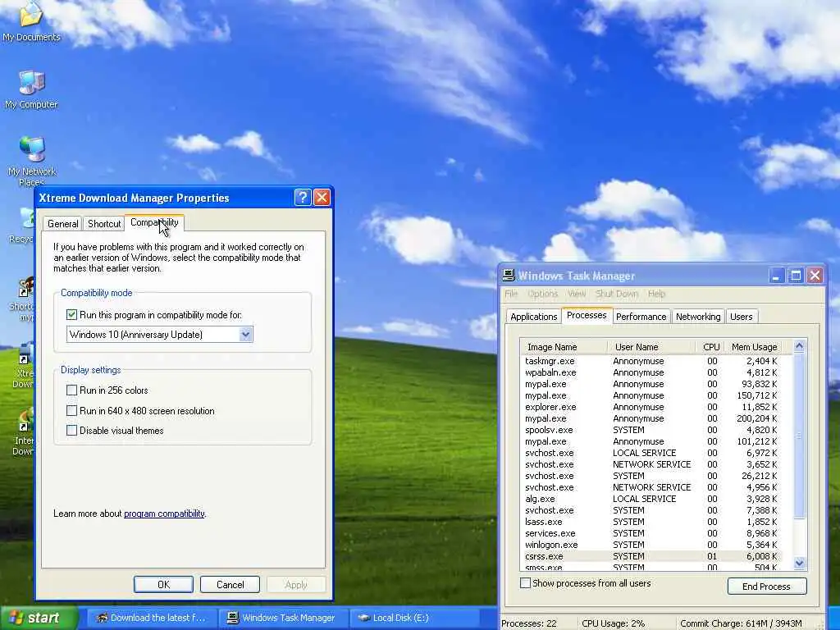Switch to Windows Task Manager taskbar item

tap(282, 618)
